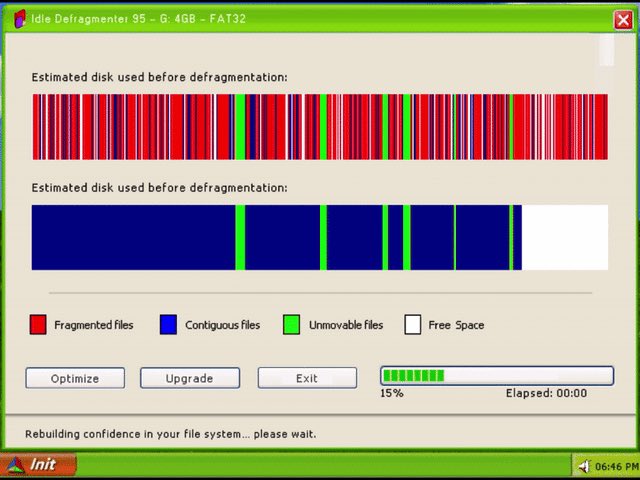This screenshot has height=480, width=640.
Task: Click the white free-space area of lower disk map
Action: pyautogui.click(x=565, y=237)
